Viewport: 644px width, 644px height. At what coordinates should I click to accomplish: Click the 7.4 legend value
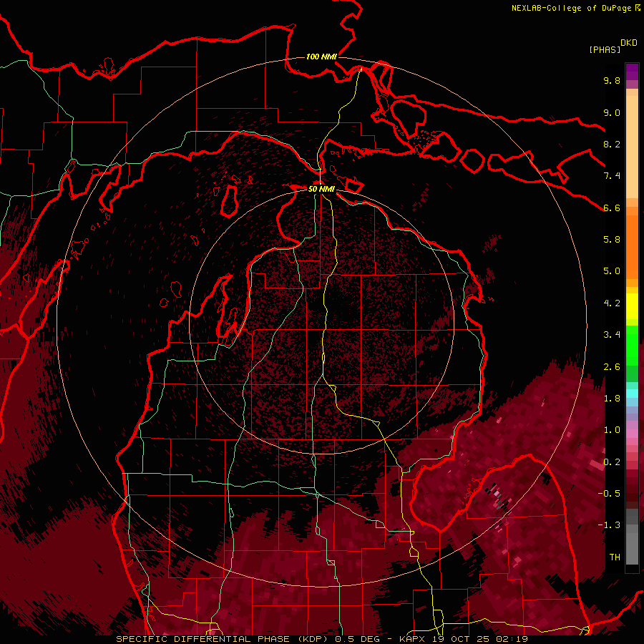coord(612,176)
